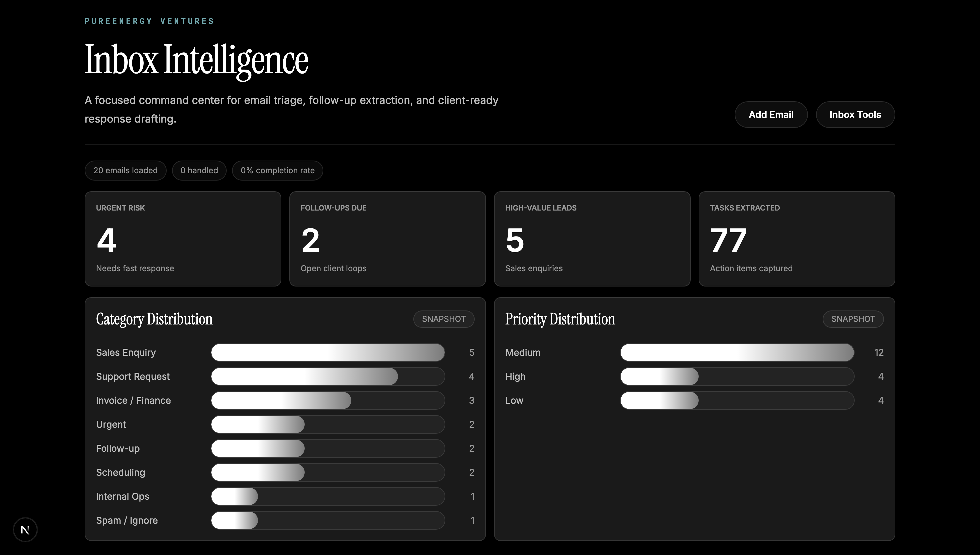Select the Low priority label
The height and width of the screenshot is (555, 980).
pyautogui.click(x=514, y=401)
